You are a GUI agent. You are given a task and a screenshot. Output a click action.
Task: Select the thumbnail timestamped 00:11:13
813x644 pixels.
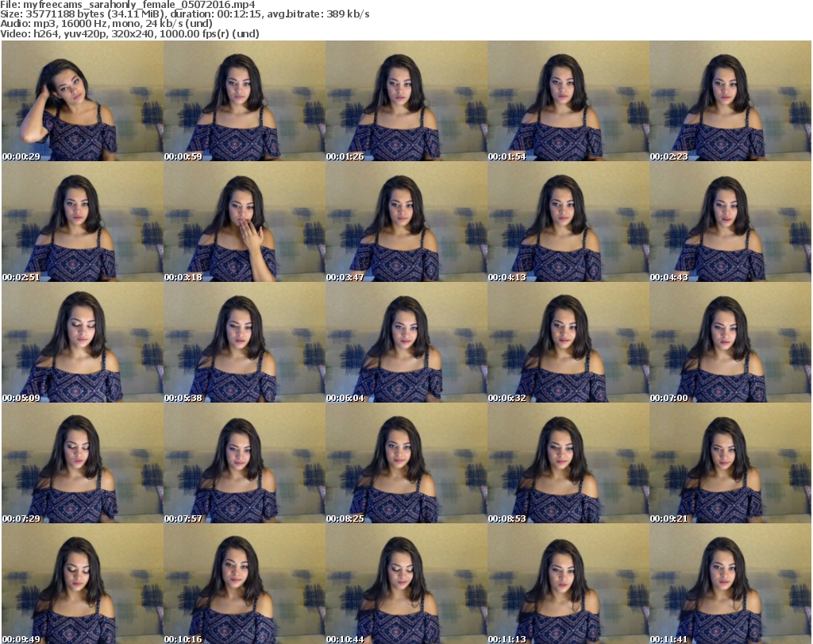(568, 584)
